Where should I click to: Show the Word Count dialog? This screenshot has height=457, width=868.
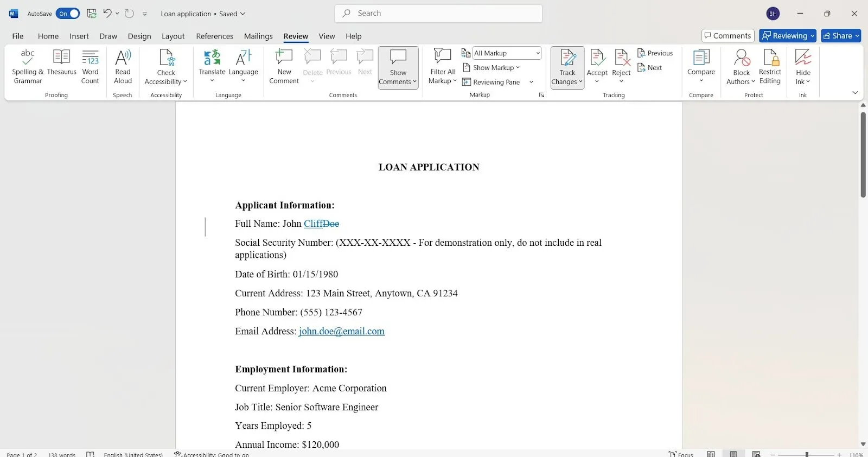90,67
